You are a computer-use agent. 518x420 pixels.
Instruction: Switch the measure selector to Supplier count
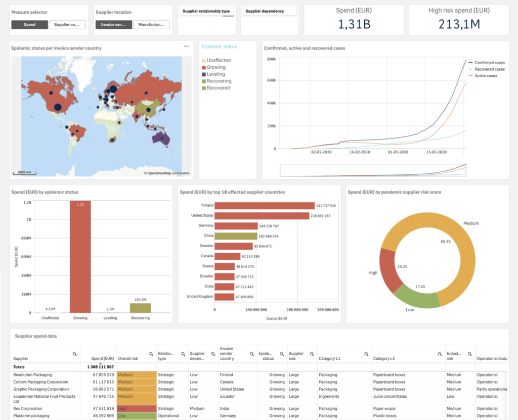point(67,24)
